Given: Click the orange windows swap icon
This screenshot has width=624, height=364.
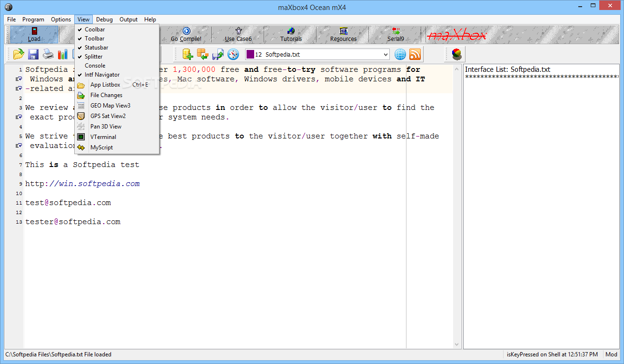Looking at the screenshot, I should pos(203,54).
